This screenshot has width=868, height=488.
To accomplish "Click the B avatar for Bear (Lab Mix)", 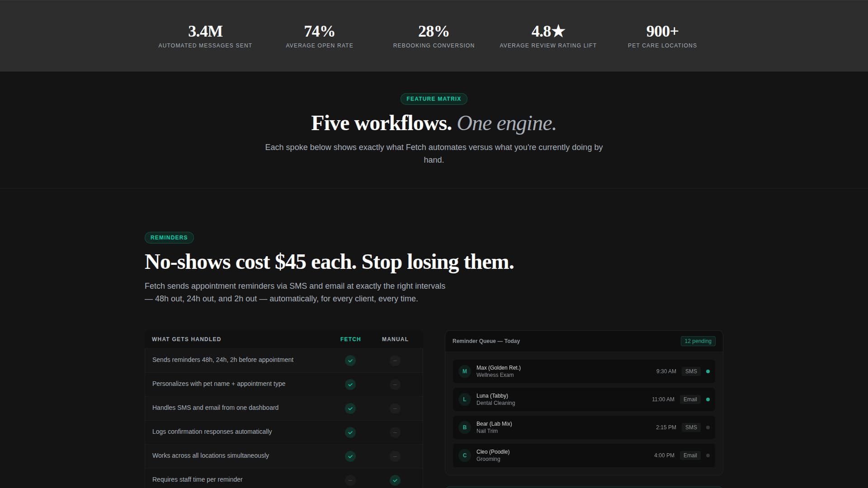I will 465,427.
